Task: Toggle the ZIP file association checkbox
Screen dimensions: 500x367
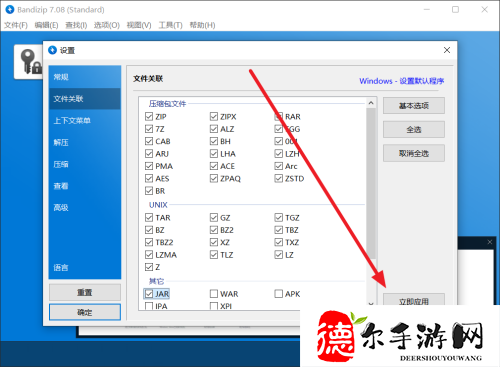Action: coord(149,116)
